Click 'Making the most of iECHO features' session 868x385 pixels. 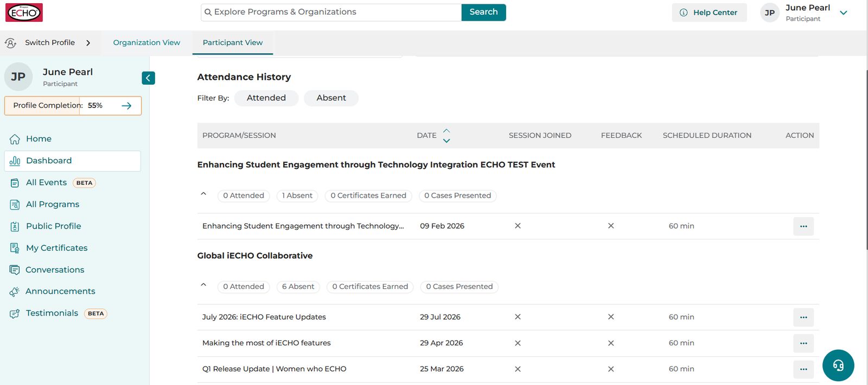tap(266, 343)
